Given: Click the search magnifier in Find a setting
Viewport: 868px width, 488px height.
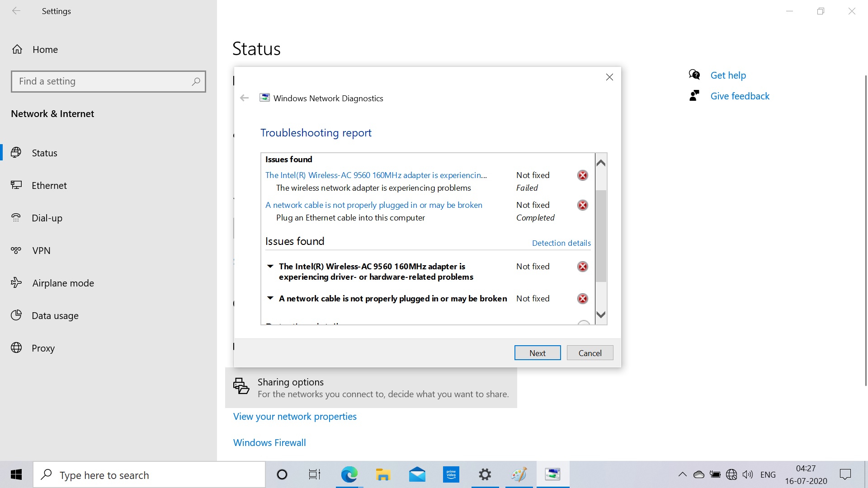Looking at the screenshot, I should tap(196, 81).
